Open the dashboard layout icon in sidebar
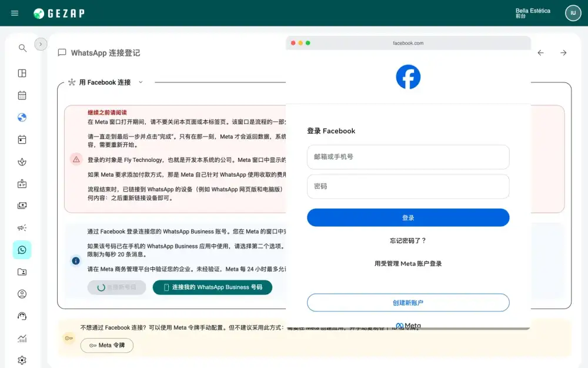The height and width of the screenshot is (368, 588). coord(22,73)
